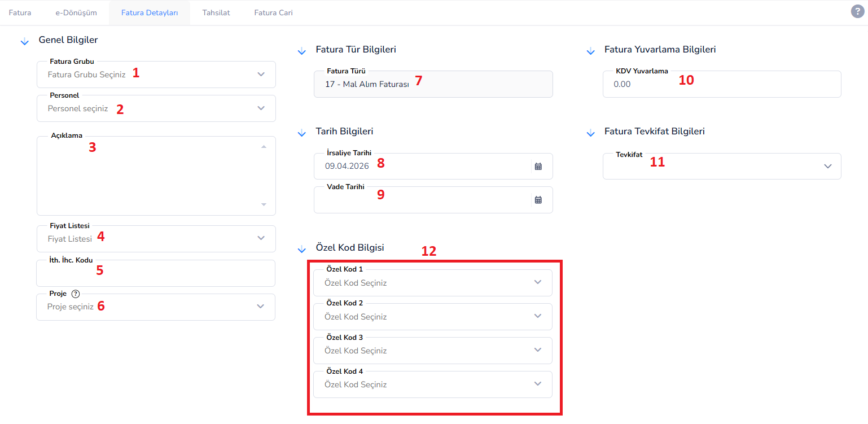Click the İth. İhc. Kodu field
Viewport: 868px width, 424px height.
tap(156, 273)
